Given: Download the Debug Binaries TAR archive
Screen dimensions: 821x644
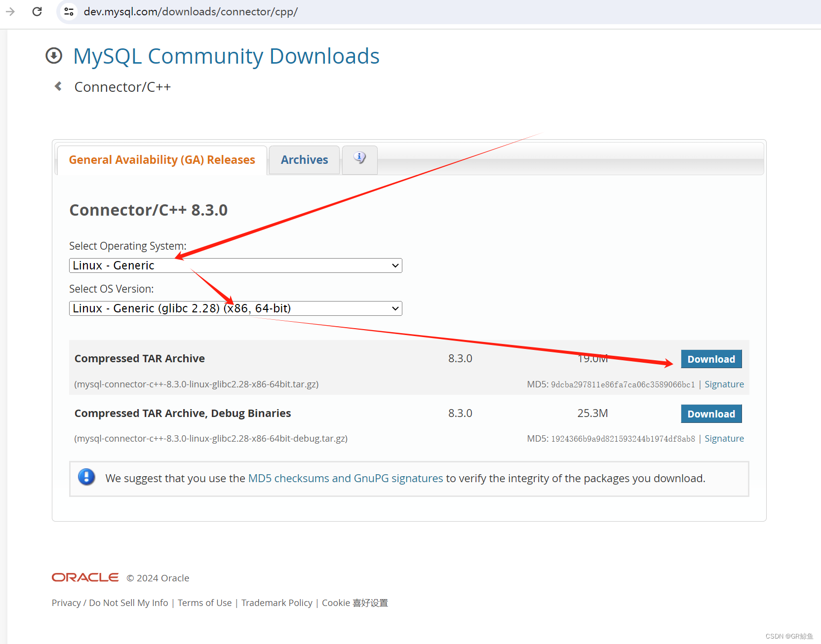Looking at the screenshot, I should [x=711, y=414].
